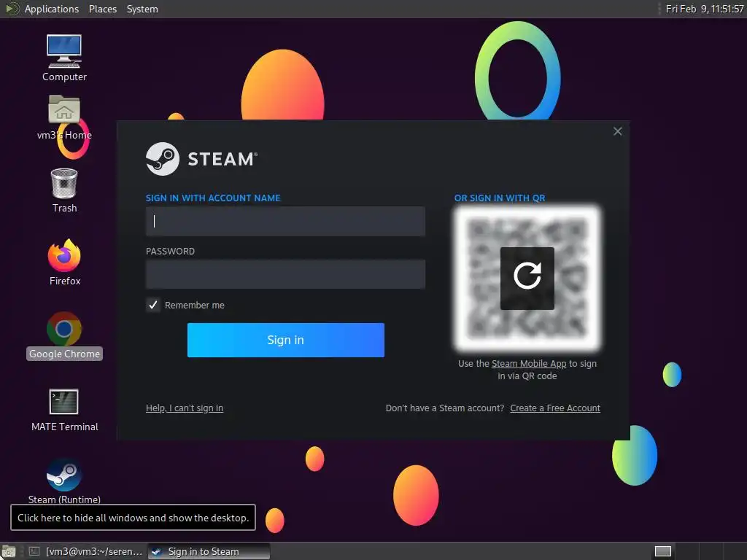The height and width of the screenshot is (560, 747).
Task: Switch to the terminal window in the taskbar
Action: click(86, 551)
